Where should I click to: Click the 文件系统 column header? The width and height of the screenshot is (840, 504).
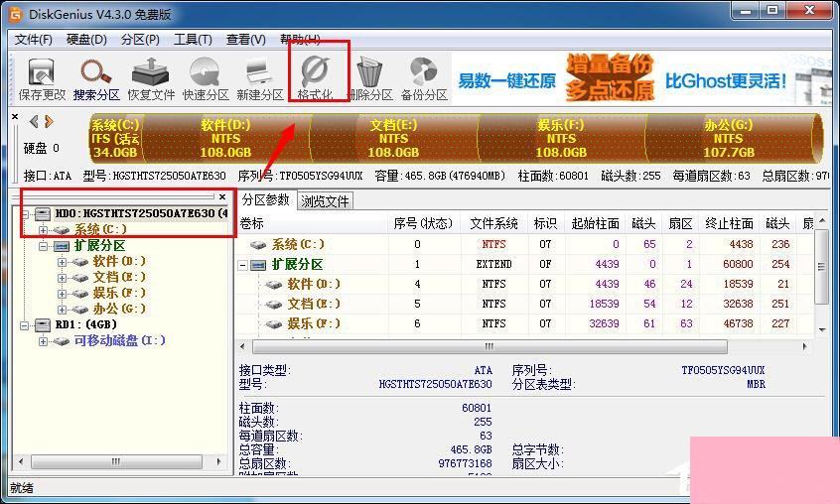(493, 223)
